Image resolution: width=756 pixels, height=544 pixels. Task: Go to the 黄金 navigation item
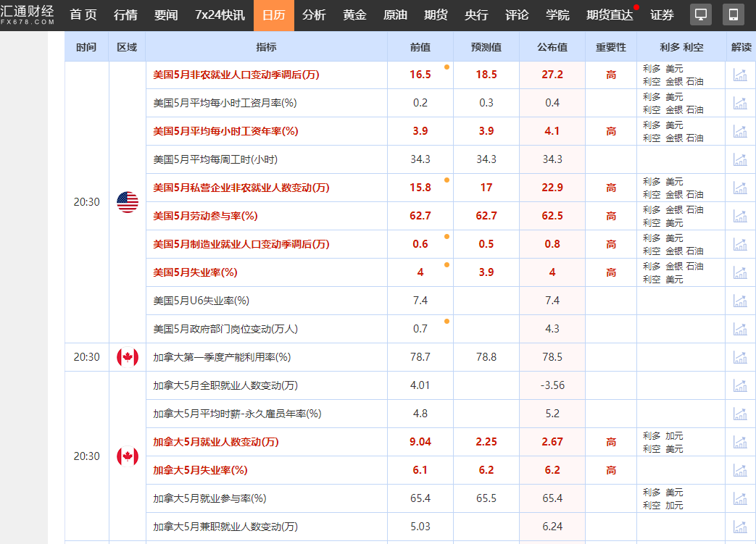[x=354, y=15]
